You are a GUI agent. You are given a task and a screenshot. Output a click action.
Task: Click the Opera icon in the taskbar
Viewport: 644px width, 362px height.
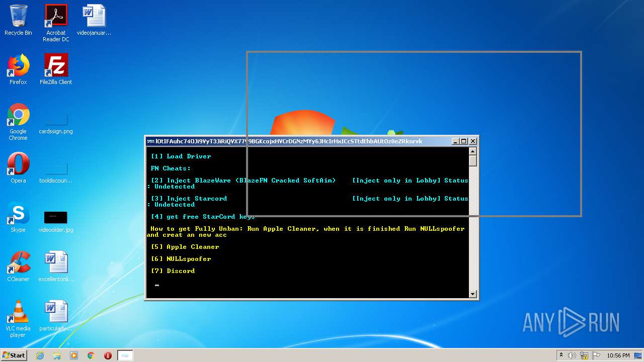[x=108, y=355]
